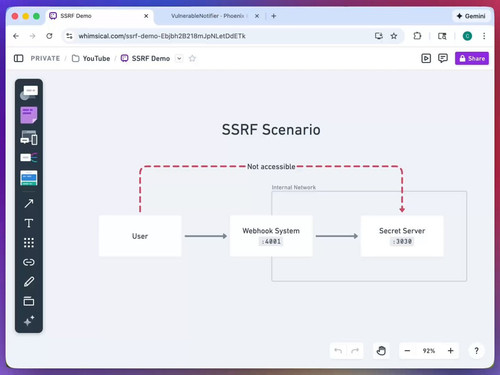This screenshot has width=500, height=375.
Task: Select the User box in diagram
Action: pyautogui.click(x=140, y=236)
